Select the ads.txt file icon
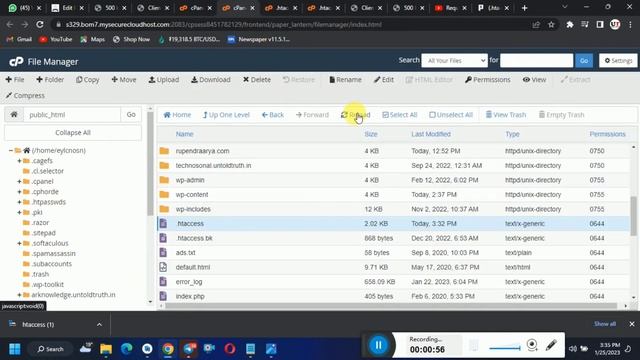 click(x=163, y=253)
